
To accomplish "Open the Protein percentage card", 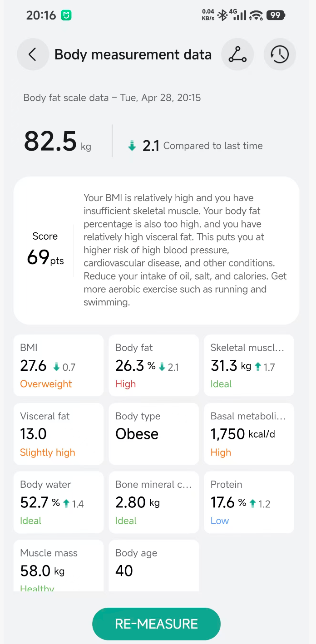I will [x=249, y=502].
